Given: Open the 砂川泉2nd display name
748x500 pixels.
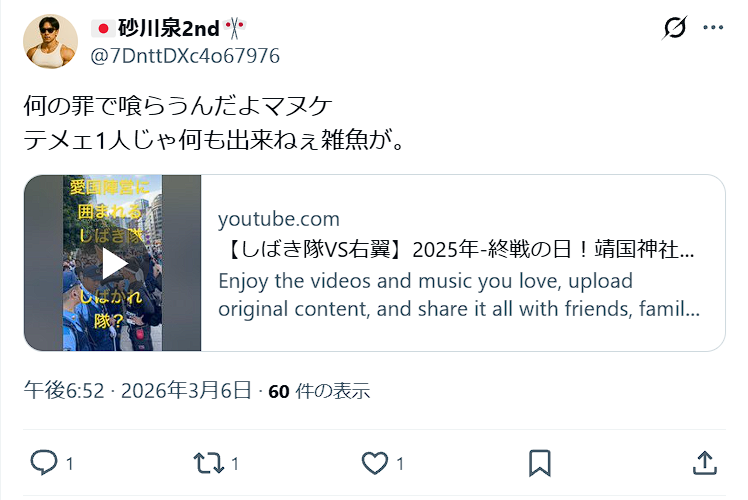Looking at the screenshot, I should pyautogui.click(x=168, y=29).
